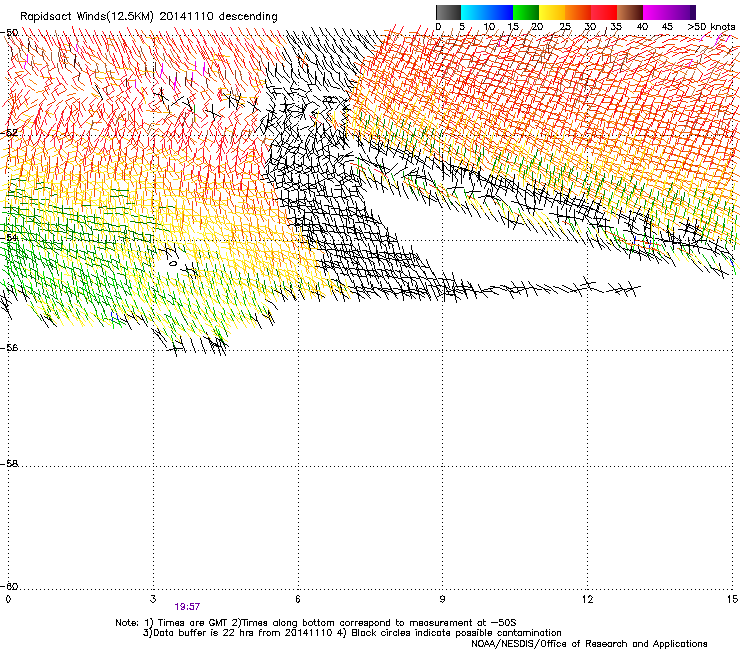Click the brown 35-40 knots color swatch
Image resolution: width=740 pixels, height=650 pixels.
point(630,12)
